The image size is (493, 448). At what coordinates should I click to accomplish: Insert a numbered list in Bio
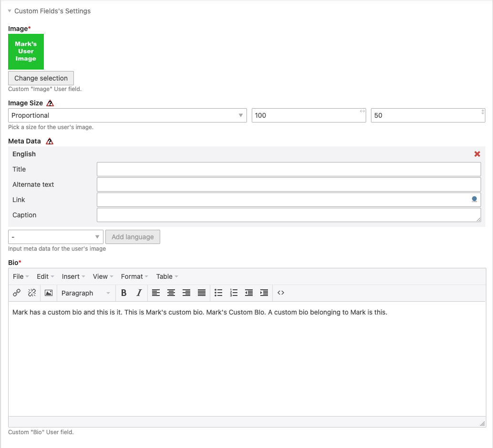click(x=234, y=293)
